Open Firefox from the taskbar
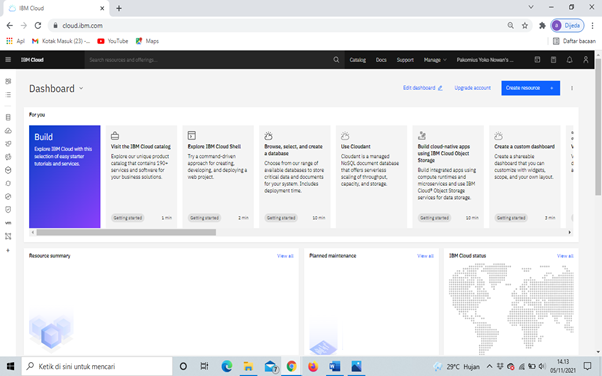This screenshot has width=602, height=376. point(313,366)
